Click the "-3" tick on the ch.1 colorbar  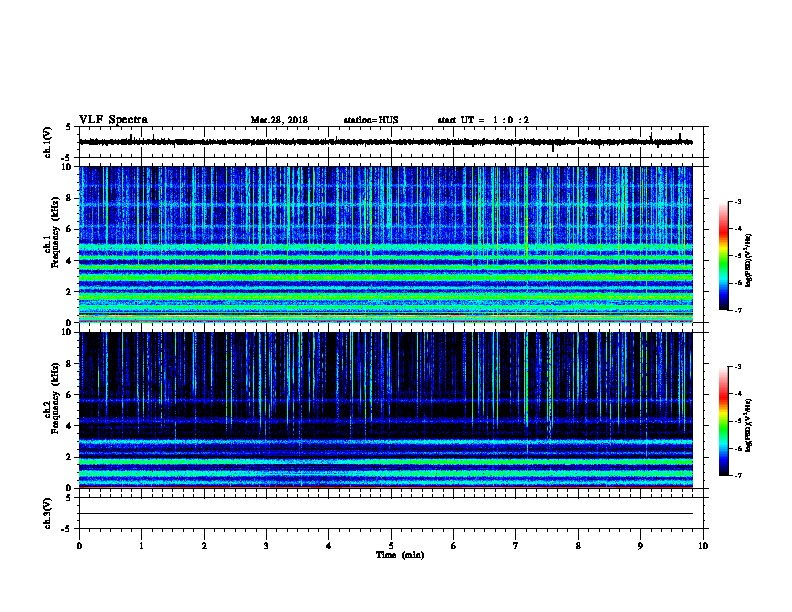pyautogui.click(x=737, y=201)
